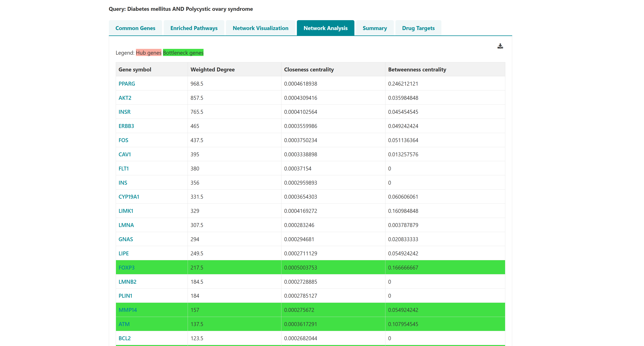The image size is (644, 346).
Task: Switch to Enriched Pathways tab
Action: (x=194, y=28)
